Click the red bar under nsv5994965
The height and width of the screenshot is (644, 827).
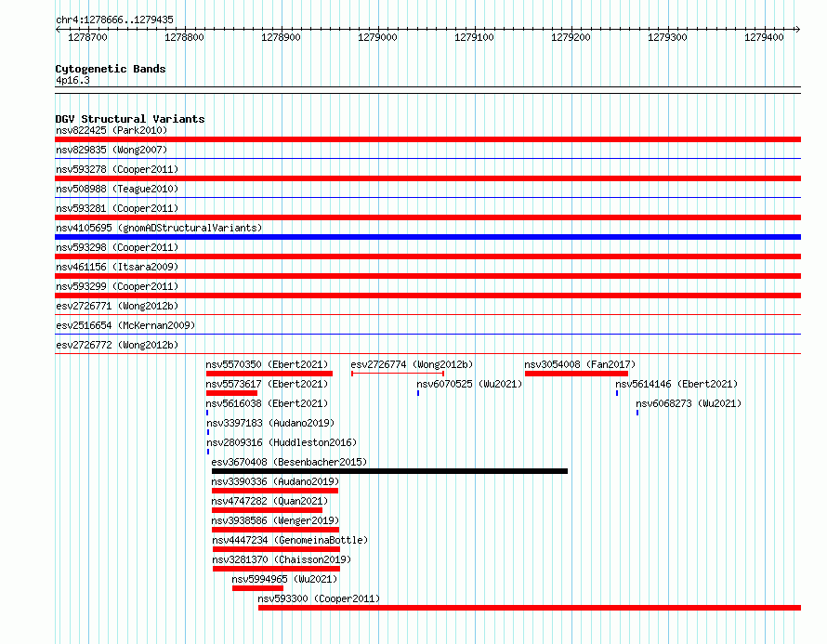[x=257, y=588]
